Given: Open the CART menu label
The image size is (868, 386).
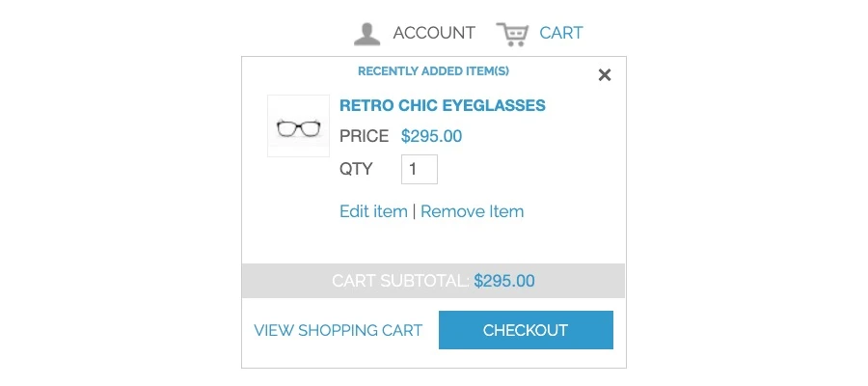Looking at the screenshot, I should point(560,34).
